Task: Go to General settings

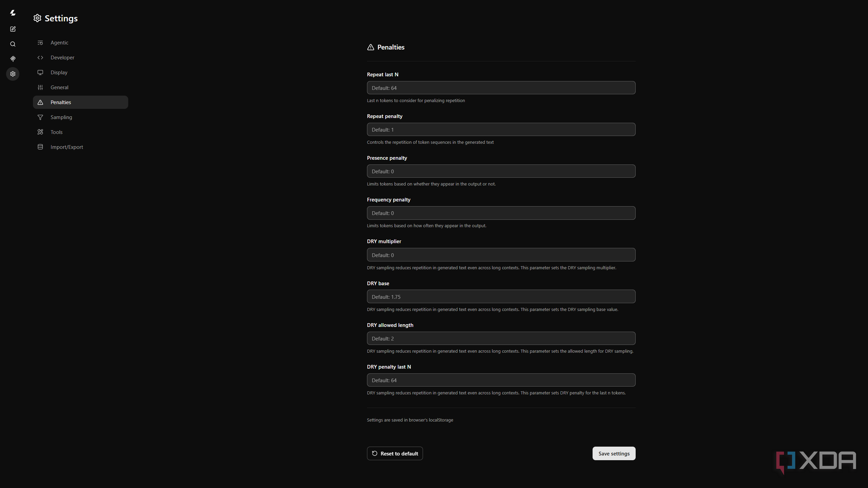Action: 80,87
